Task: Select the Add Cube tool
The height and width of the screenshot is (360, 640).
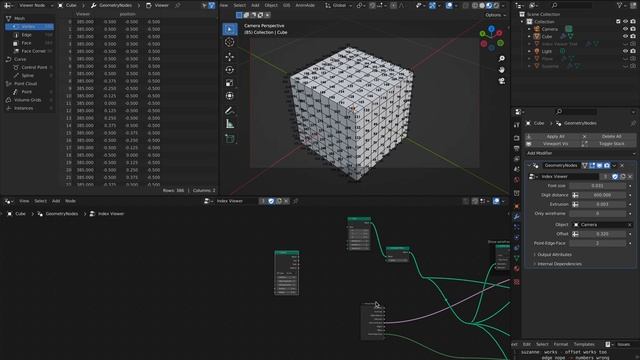Action: [230, 138]
